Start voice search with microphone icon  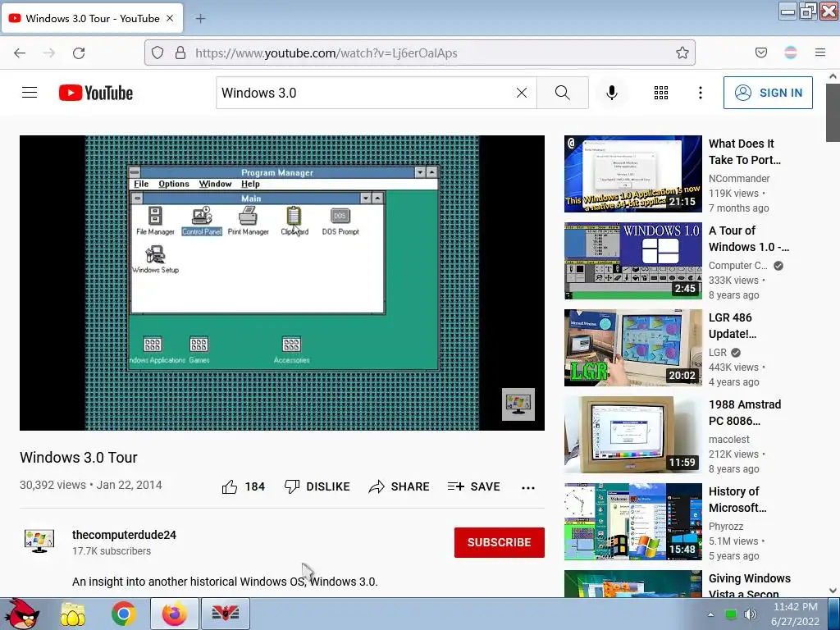click(x=611, y=93)
